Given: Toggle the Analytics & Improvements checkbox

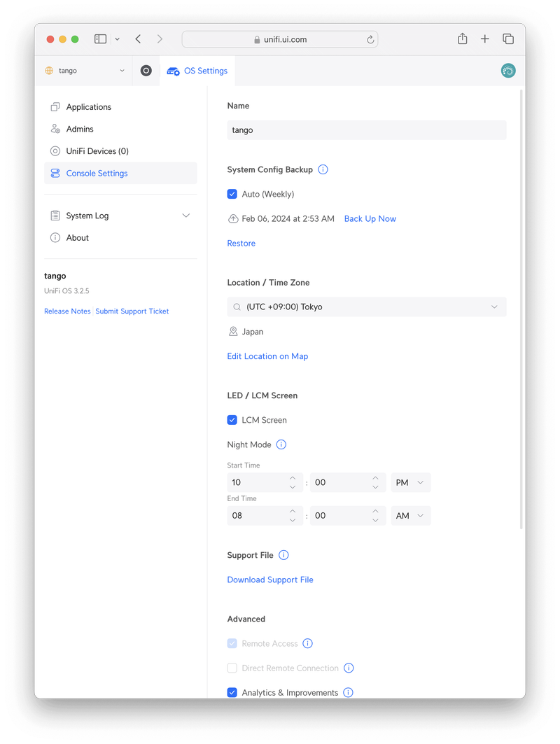Looking at the screenshot, I should [x=232, y=692].
